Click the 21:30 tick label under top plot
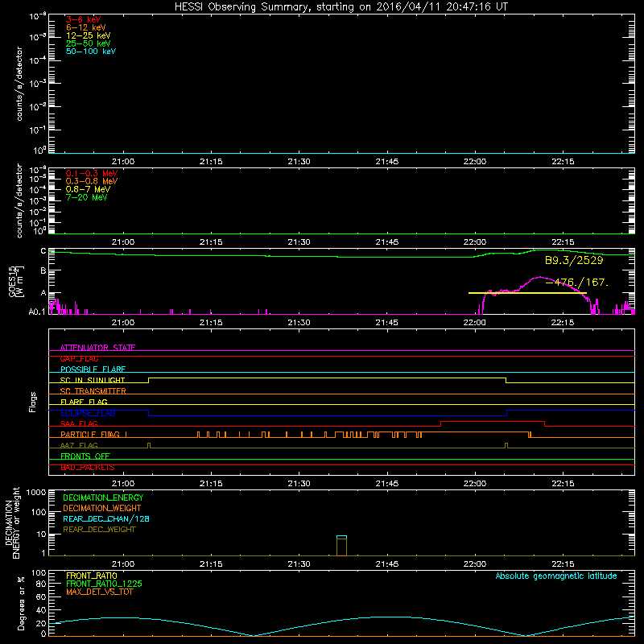This screenshot has height=644, width=644. coord(299,162)
